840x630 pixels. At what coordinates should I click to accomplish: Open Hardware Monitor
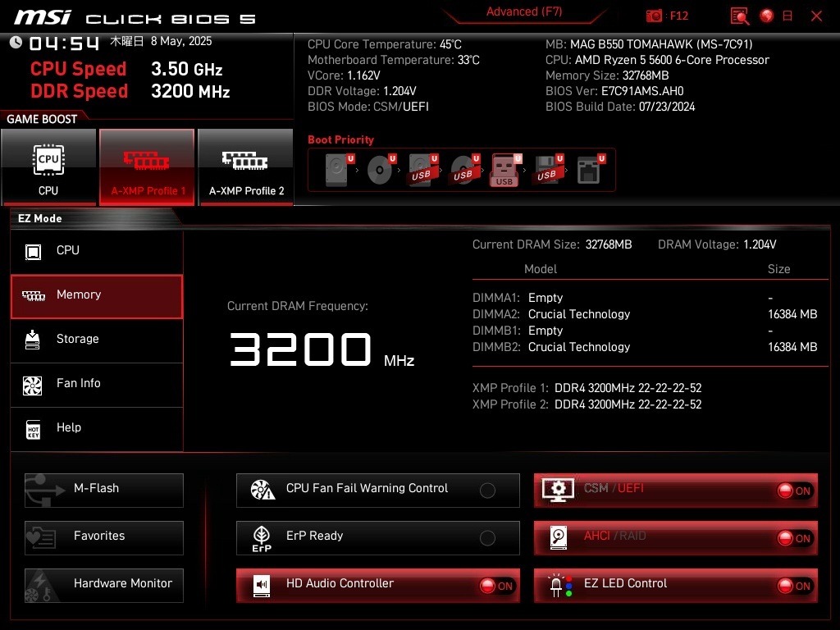(x=104, y=585)
